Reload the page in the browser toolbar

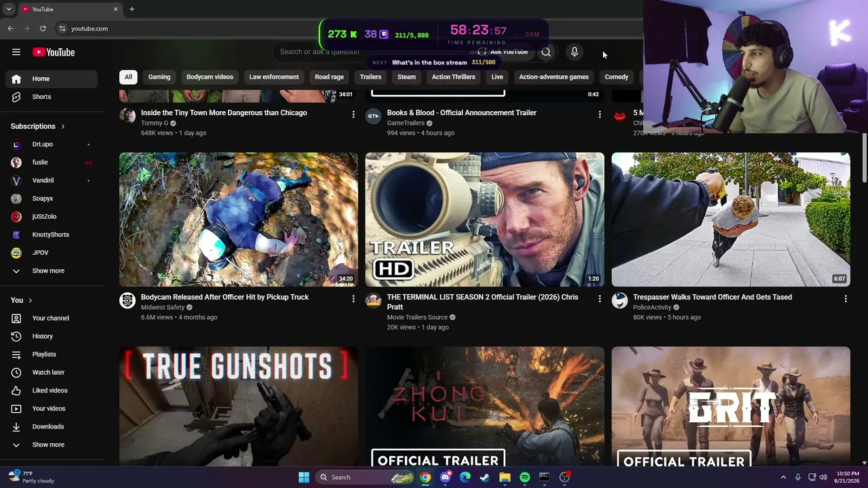pyautogui.click(x=43, y=28)
